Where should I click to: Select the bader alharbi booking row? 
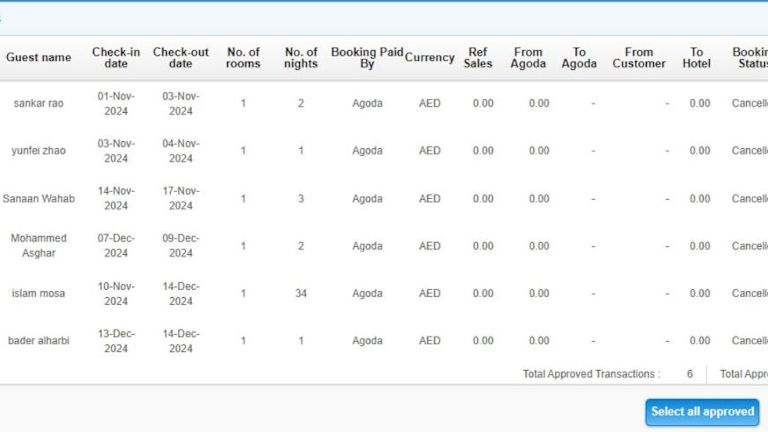tap(38, 341)
